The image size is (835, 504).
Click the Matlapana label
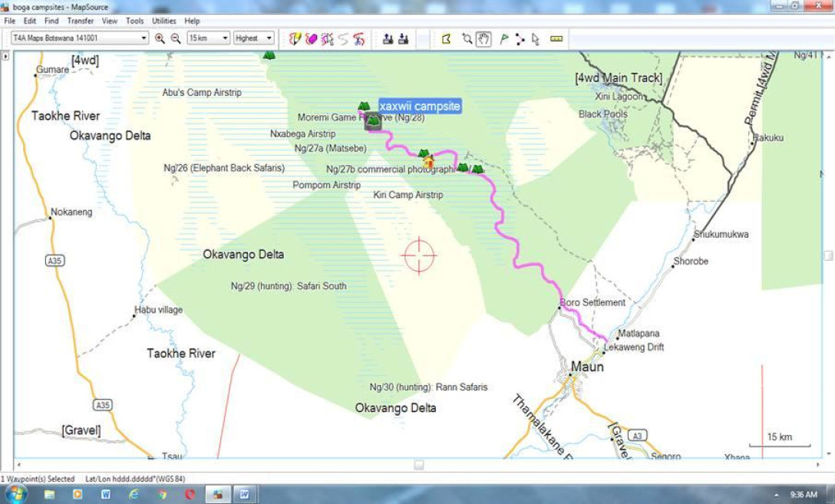point(639,334)
